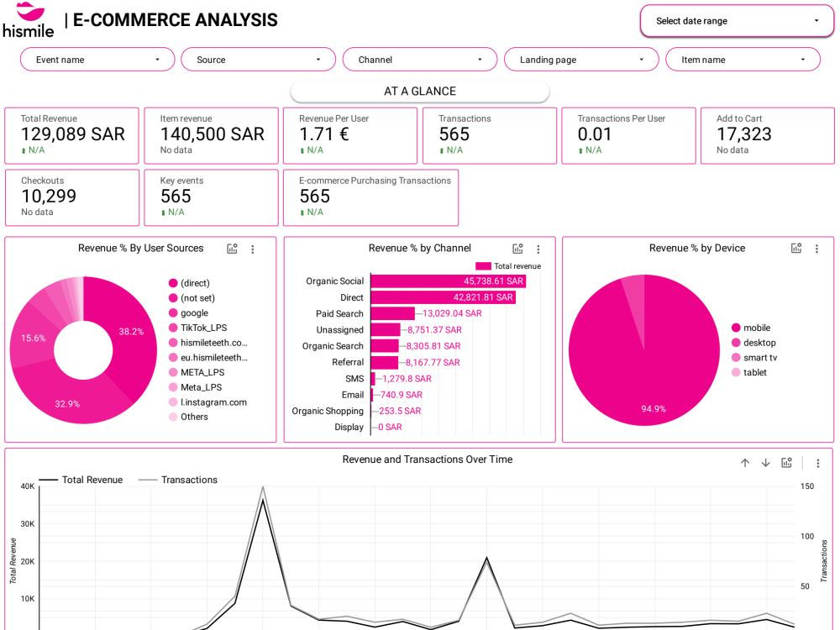Click the Paid Search value 13,029.04 SAR
The height and width of the screenshot is (630, 840).
(452, 313)
